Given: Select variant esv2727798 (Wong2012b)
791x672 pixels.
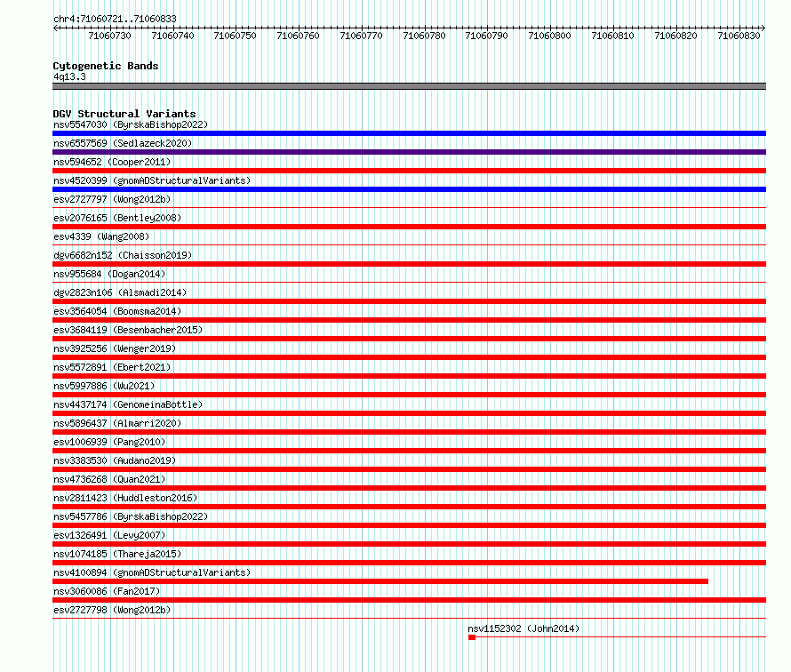Looking at the screenshot, I should pos(112,610).
